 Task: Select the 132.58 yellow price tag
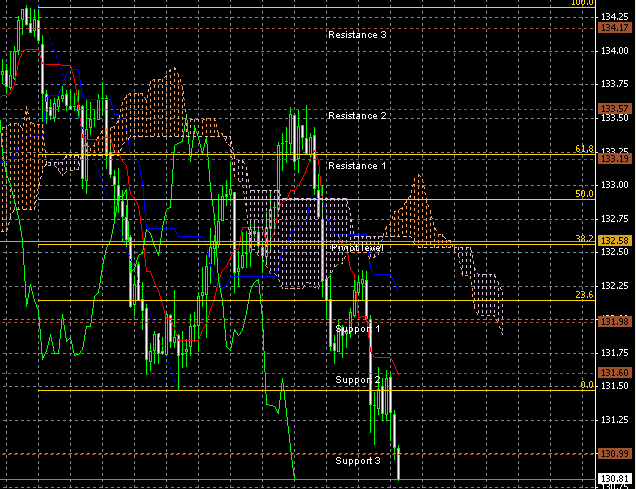[x=615, y=240]
